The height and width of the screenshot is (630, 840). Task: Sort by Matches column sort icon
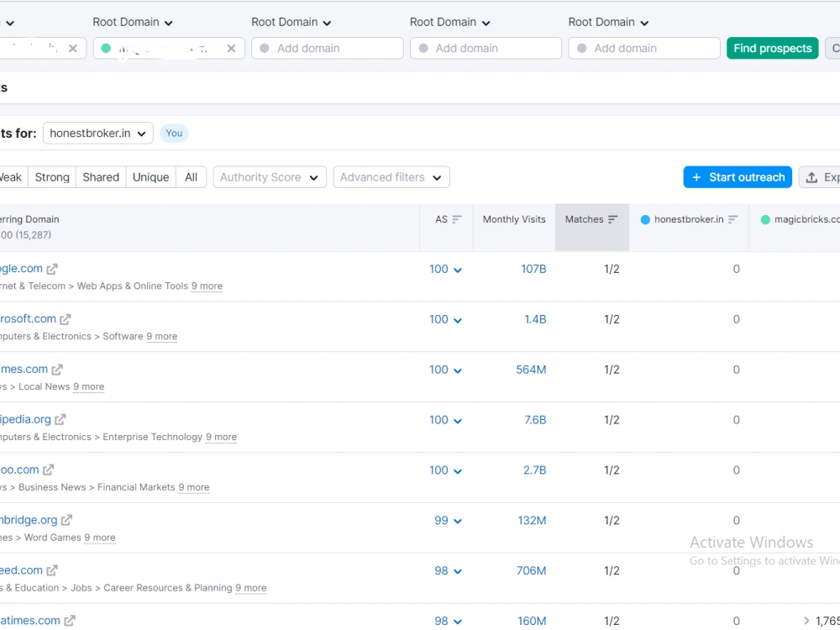(613, 219)
